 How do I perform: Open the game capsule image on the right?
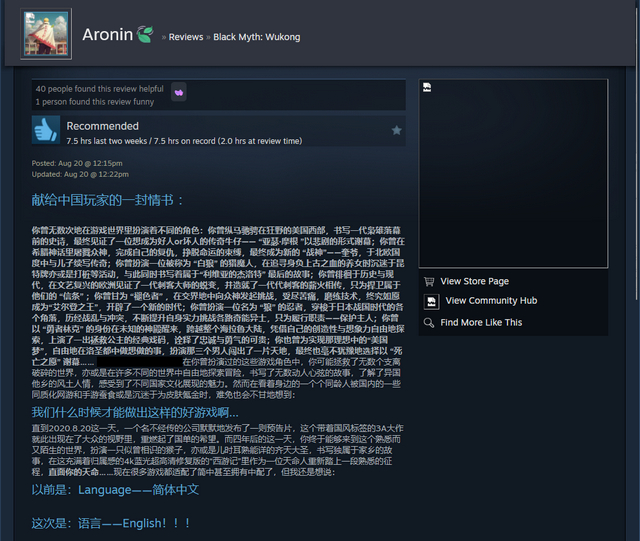tap(513, 174)
